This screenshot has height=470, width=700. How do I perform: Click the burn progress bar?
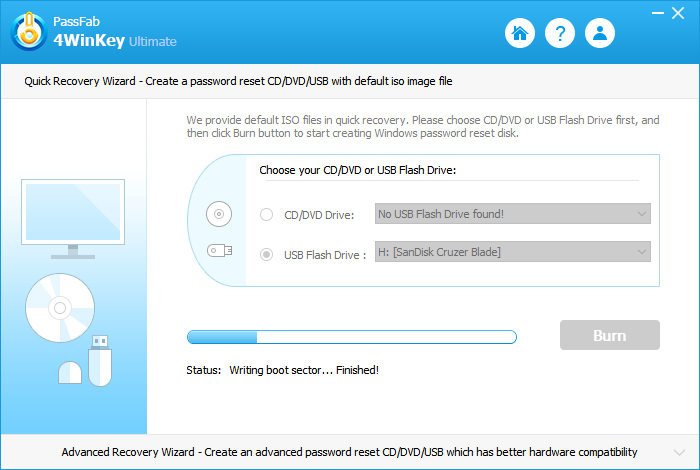pos(352,337)
